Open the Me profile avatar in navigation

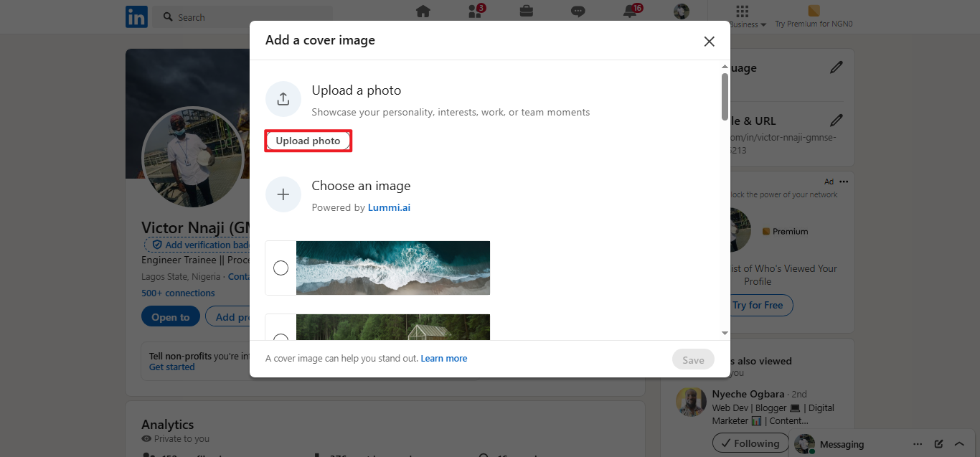coord(682,11)
